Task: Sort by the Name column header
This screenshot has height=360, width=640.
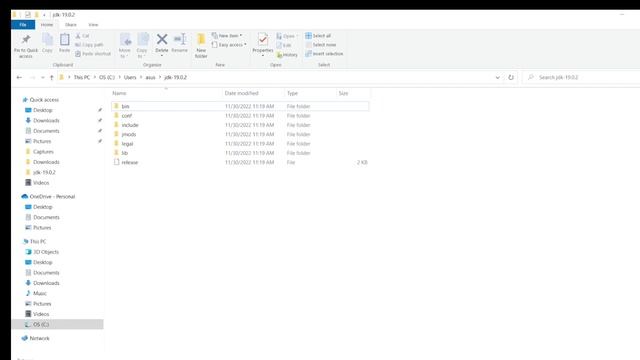Action: 166,93
